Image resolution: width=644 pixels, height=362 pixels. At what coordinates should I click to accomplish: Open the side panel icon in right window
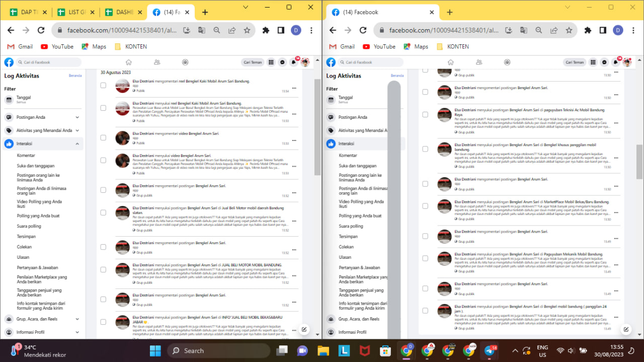[603, 30]
